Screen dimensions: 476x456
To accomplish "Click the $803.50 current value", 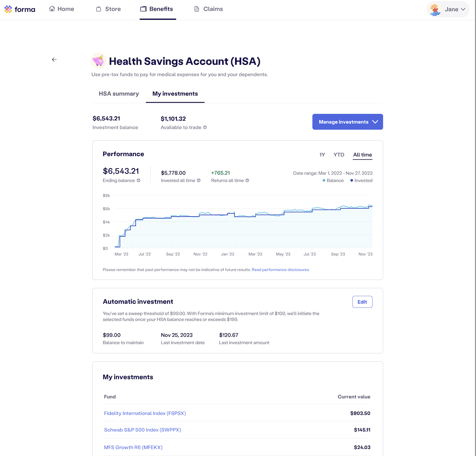I will (360, 413).
